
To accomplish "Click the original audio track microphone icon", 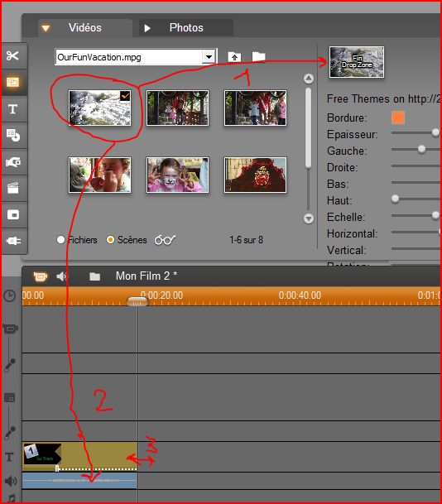I will [10, 365].
